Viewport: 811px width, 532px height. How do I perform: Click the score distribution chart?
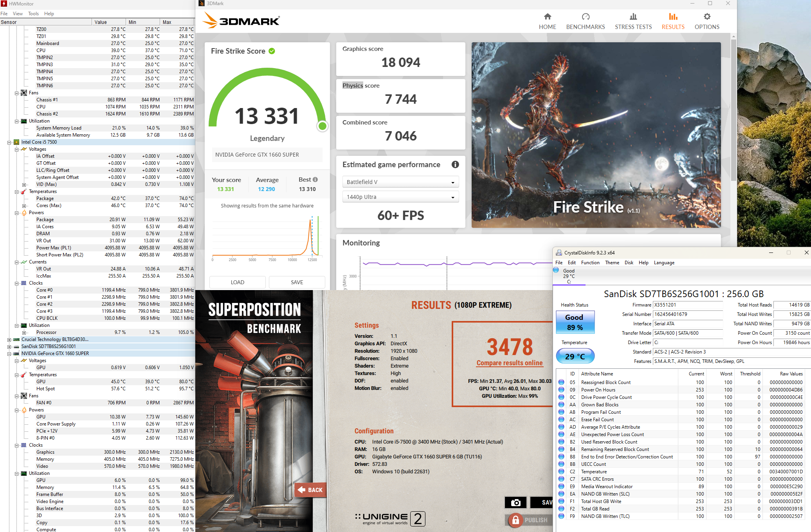click(x=267, y=239)
